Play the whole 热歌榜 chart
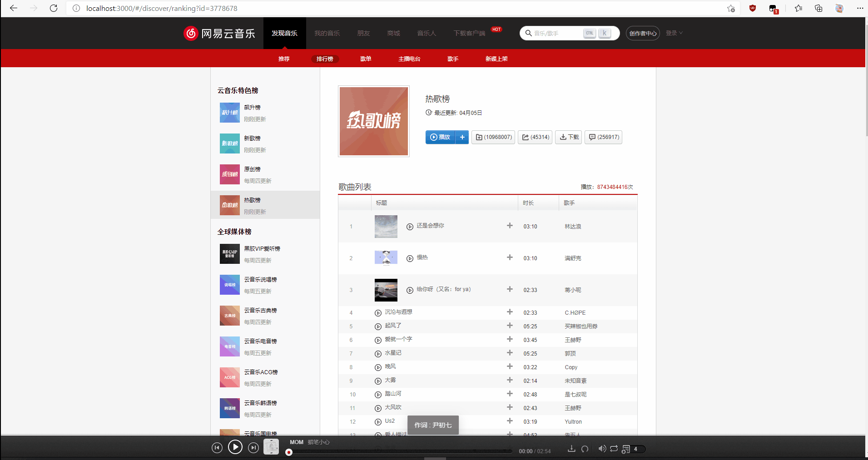The width and height of the screenshot is (868, 460). click(440, 137)
